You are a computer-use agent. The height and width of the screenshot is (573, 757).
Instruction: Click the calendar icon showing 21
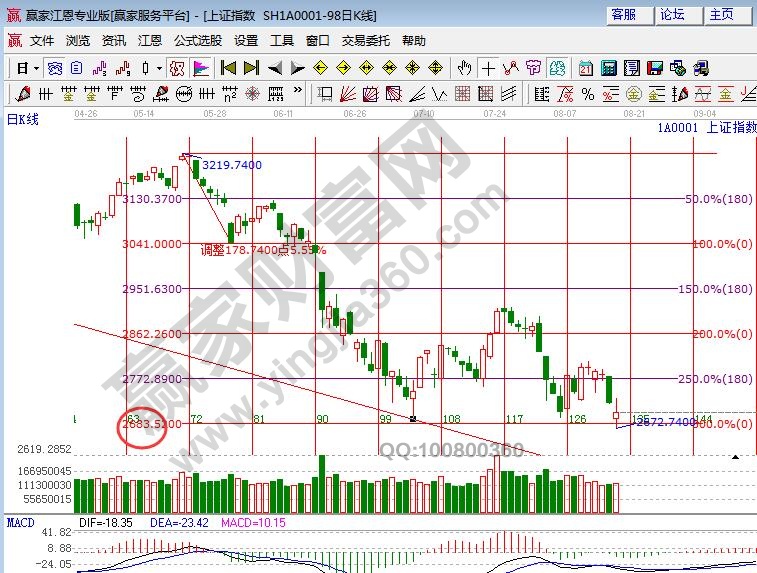585,68
